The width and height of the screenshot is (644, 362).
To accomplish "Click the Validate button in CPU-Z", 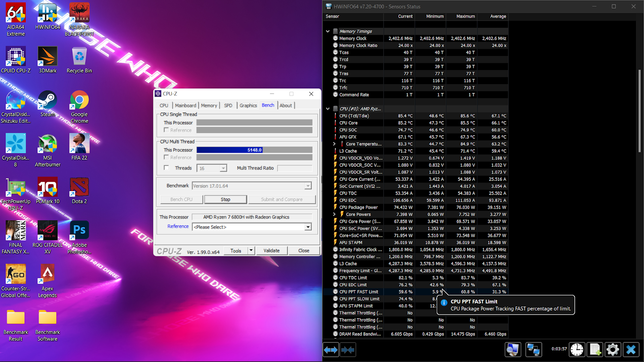I will [x=272, y=251].
